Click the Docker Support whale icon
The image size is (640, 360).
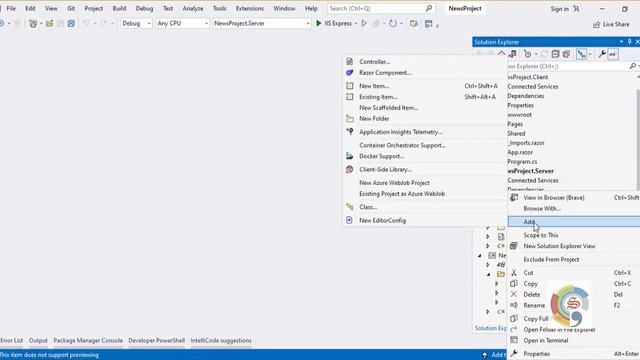[349, 156]
